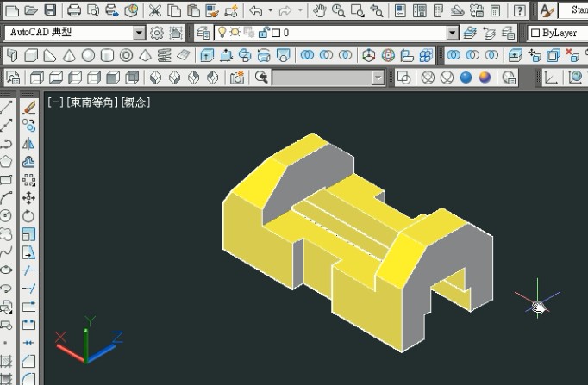Select the Spline draw tool
The width and height of the screenshot is (588, 385).
point(6,252)
